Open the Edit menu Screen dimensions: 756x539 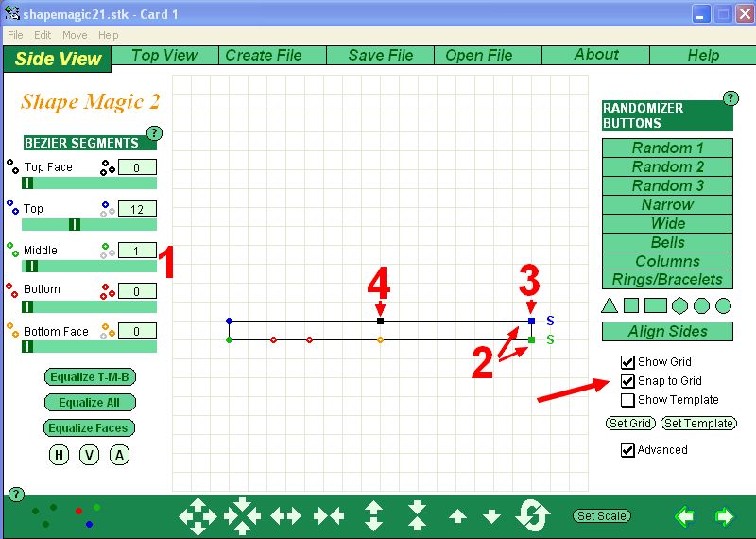coord(43,35)
